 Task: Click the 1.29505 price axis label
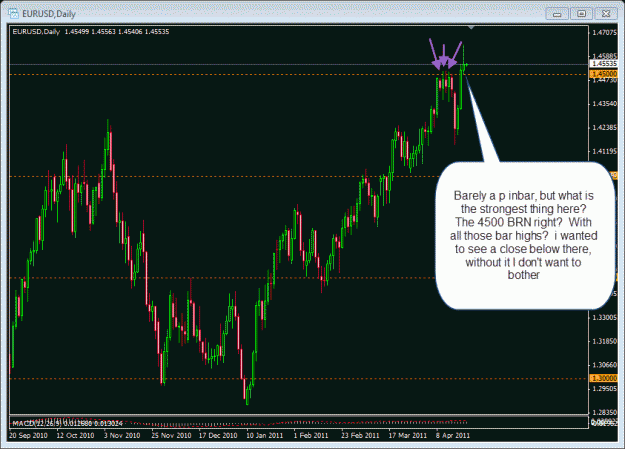[605, 389]
